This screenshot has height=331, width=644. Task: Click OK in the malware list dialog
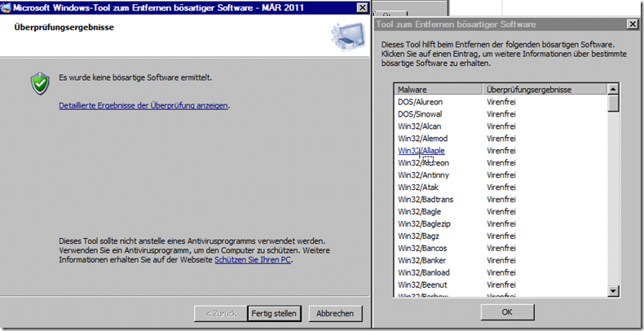[507, 312]
